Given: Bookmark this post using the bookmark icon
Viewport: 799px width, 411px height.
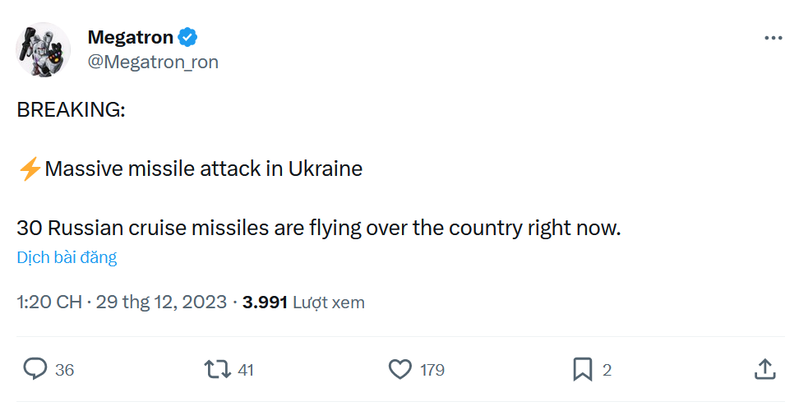Looking at the screenshot, I should 582,369.
